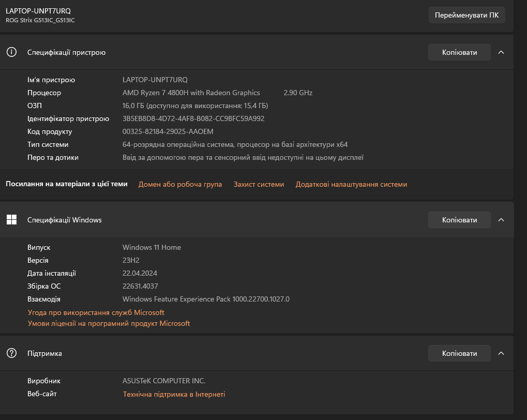The image size is (527, 420).
Task: Copy Windows specifications with Копіювати
Action: 459,220
